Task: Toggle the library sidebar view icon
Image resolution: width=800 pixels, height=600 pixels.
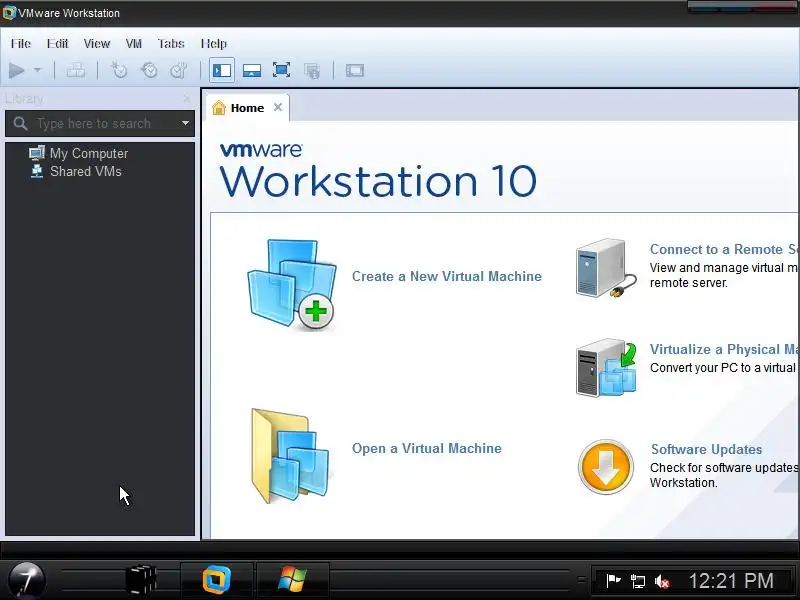Action: pyautogui.click(x=222, y=70)
